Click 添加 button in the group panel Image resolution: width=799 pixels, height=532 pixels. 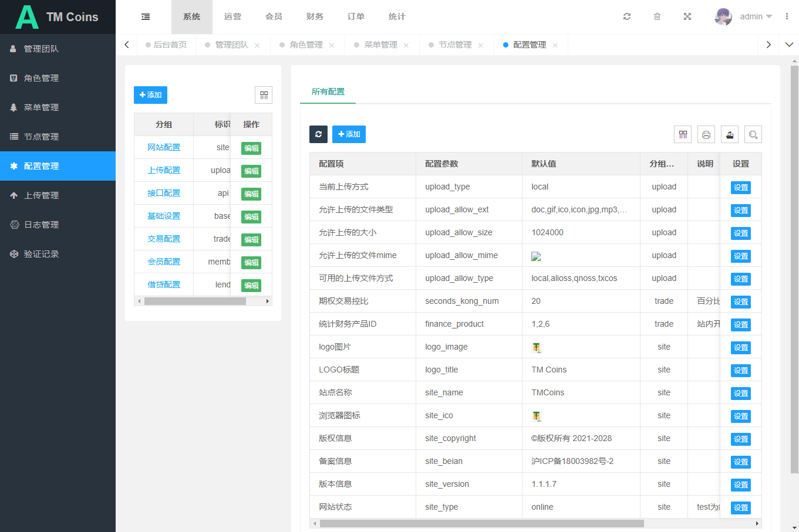click(x=150, y=95)
